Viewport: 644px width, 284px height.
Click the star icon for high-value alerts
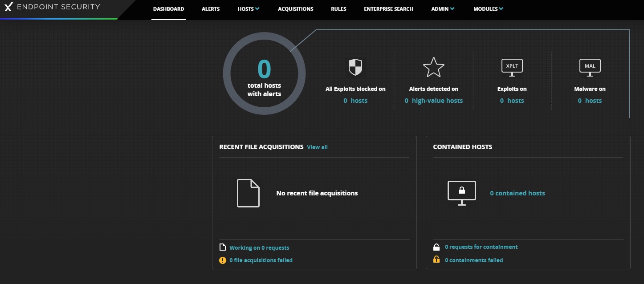[x=433, y=67]
